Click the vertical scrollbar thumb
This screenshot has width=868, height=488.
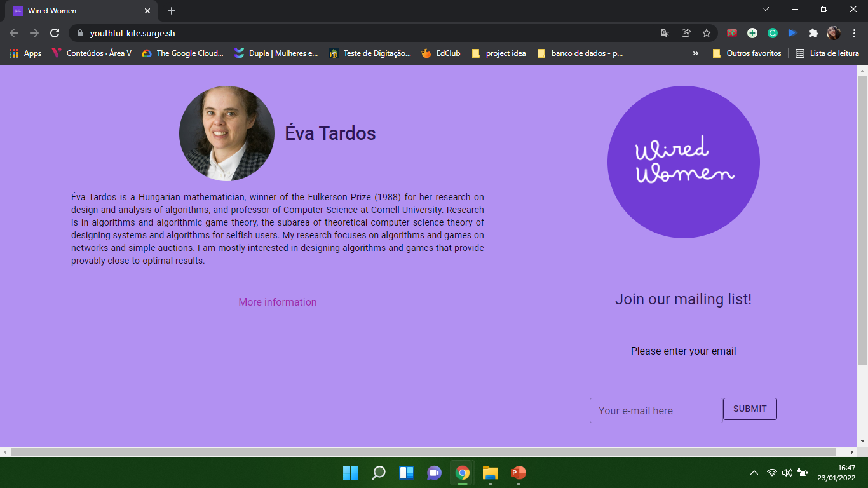[862, 220]
